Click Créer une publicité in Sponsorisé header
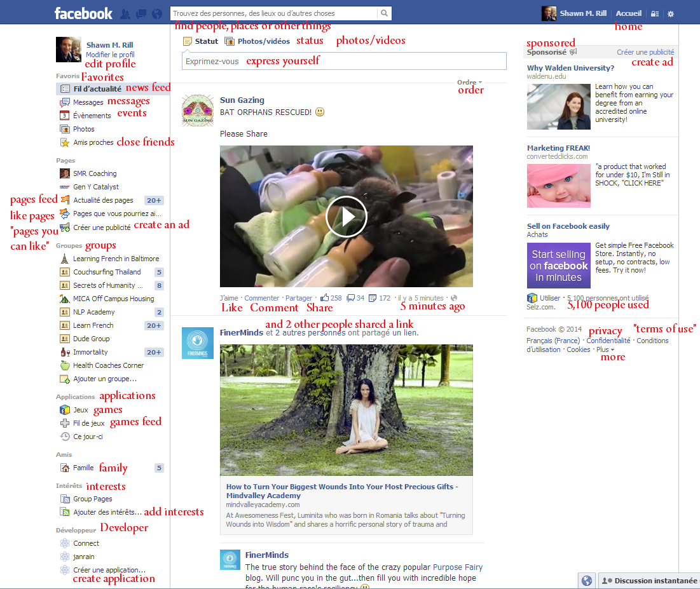This screenshot has width=700, height=589. pos(645,52)
